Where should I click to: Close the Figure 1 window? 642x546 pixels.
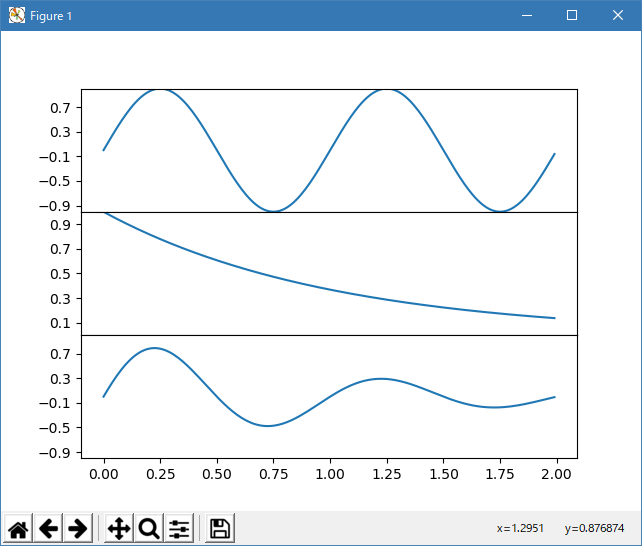coord(618,16)
